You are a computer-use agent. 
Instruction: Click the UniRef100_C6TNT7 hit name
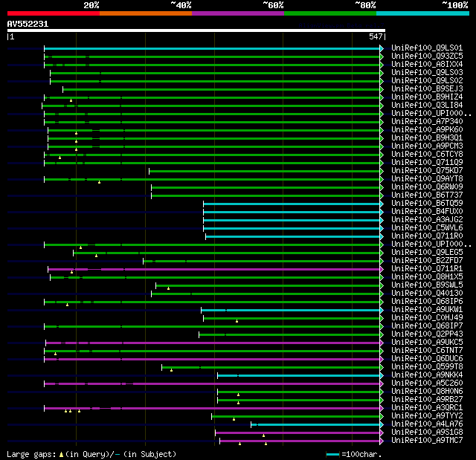427,351
